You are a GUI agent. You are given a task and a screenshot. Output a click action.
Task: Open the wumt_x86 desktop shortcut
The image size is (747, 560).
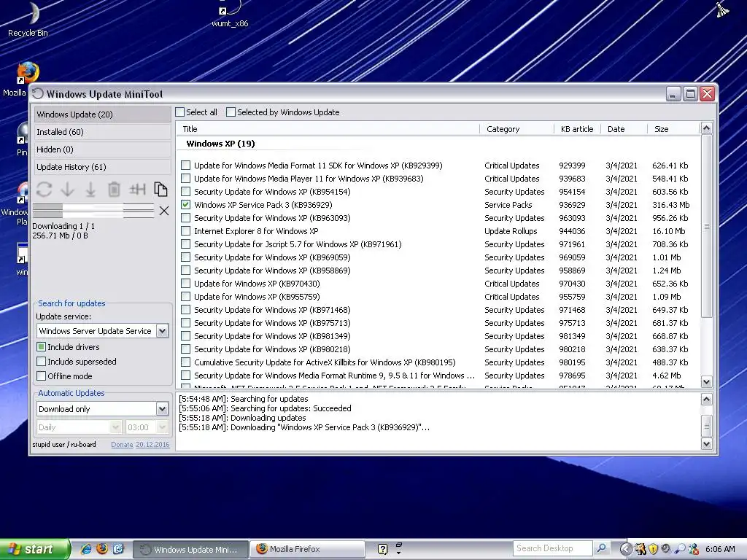click(230, 15)
